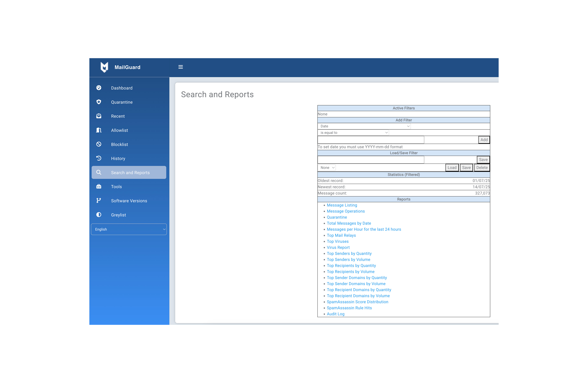Open Top Senders by Quantity report
The width and height of the screenshot is (588, 383).
tap(349, 254)
